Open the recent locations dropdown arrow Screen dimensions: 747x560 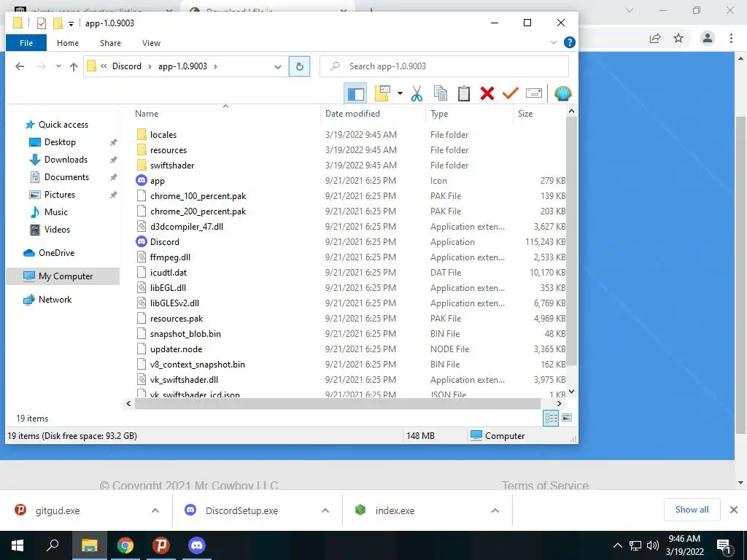[x=58, y=66]
